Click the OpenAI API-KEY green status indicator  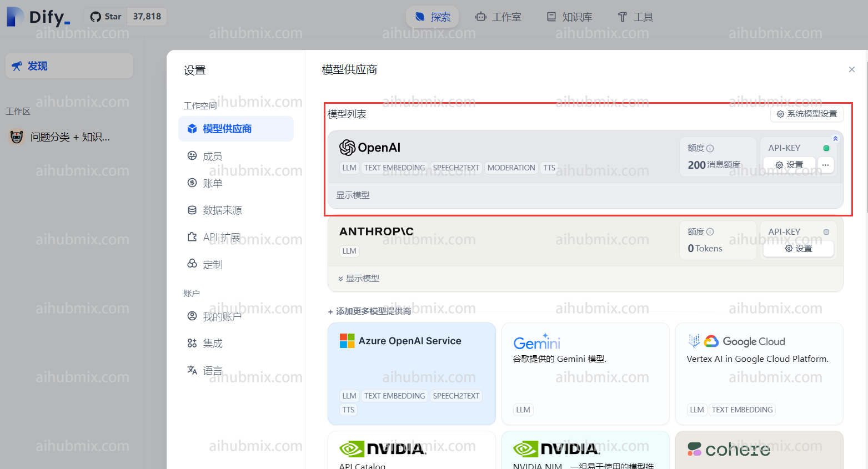point(826,148)
